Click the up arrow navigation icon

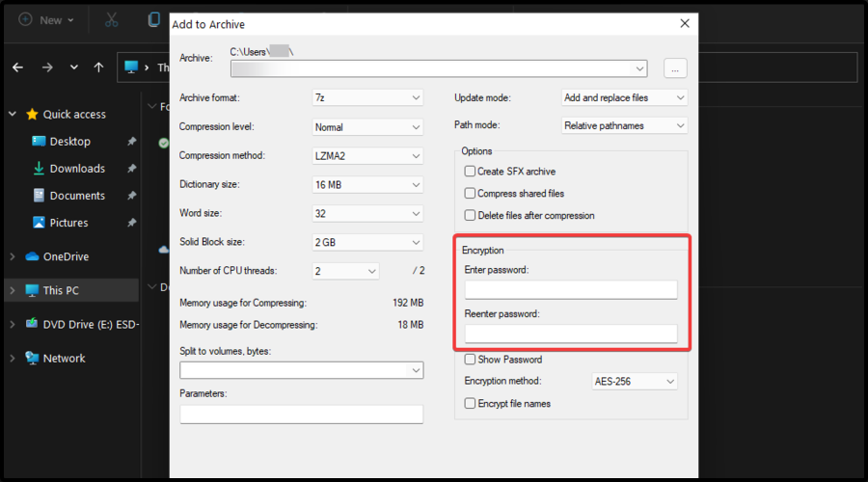coord(98,67)
